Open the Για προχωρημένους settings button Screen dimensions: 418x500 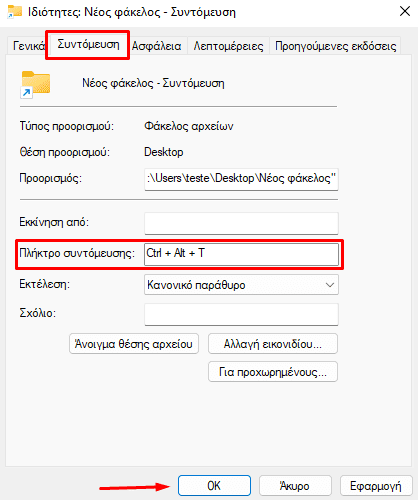coord(273,372)
